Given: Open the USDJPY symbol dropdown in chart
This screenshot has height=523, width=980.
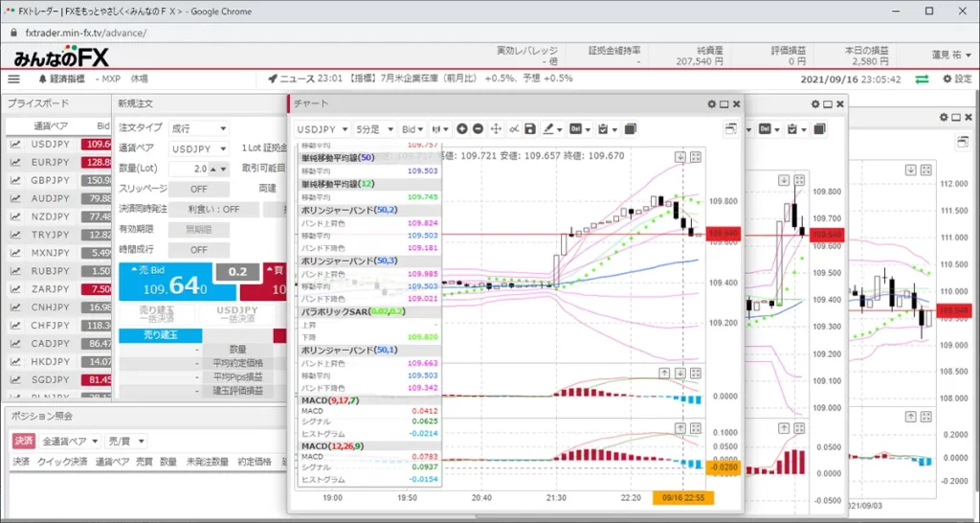Looking at the screenshot, I should (x=323, y=128).
